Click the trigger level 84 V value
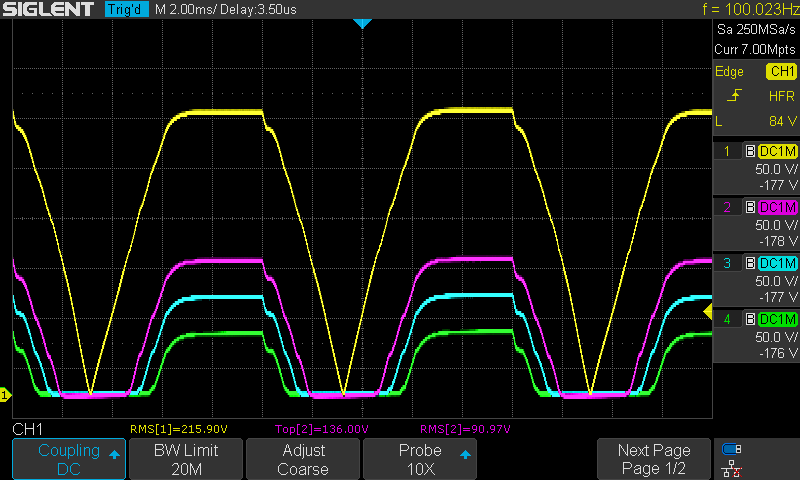Image resolution: width=800 pixels, height=480 pixels. coord(783,121)
